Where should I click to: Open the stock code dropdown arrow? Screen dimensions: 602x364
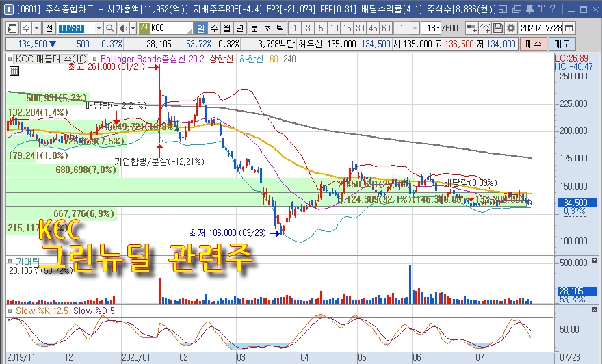tap(99, 28)
